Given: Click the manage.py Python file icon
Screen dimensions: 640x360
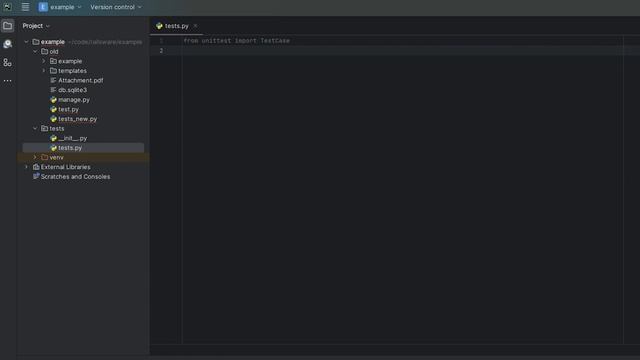Looking at the screenshot, I should coord(53,100).
